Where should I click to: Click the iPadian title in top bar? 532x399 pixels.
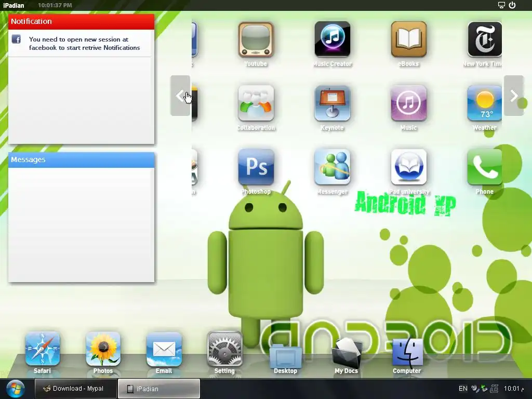14,5
